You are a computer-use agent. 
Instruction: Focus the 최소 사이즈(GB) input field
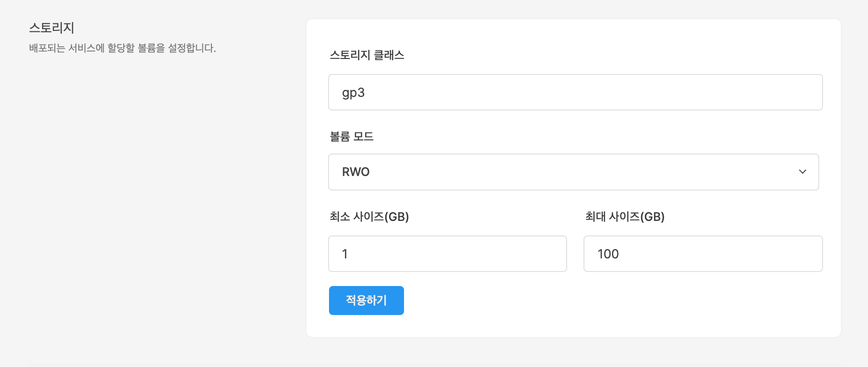click(x=447, y=254)
